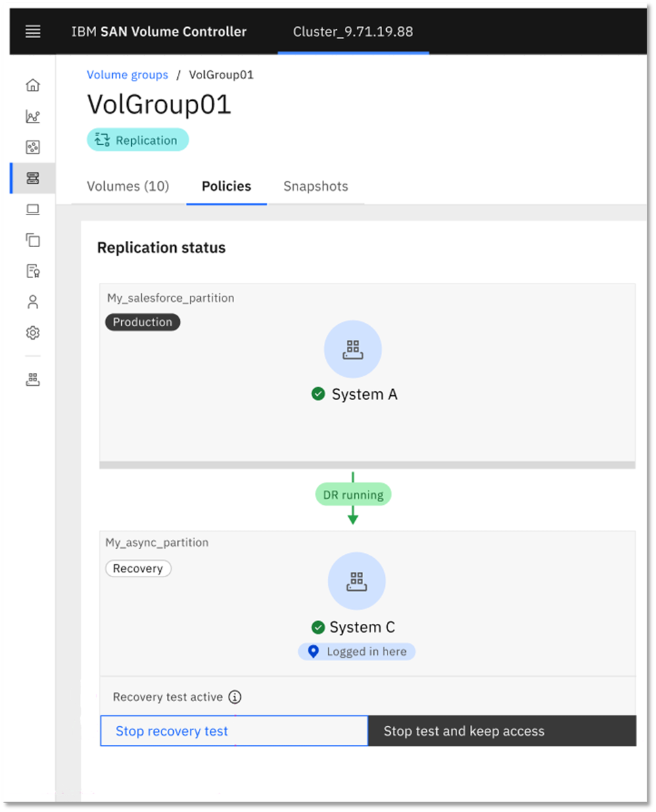
Task: Open the Settings gear icon
Action: click(32, 332)
